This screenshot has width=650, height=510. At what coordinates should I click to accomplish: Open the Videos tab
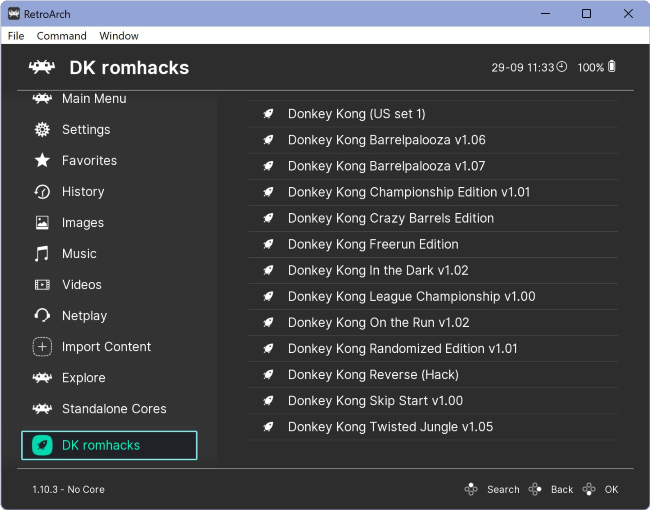pyautogui.click(x=109, y=285)
